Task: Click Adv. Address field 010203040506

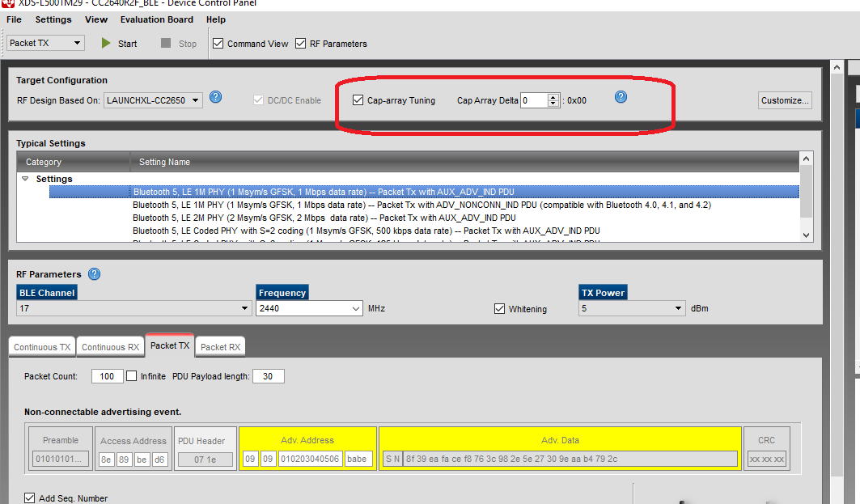Action: click(311, 459)
